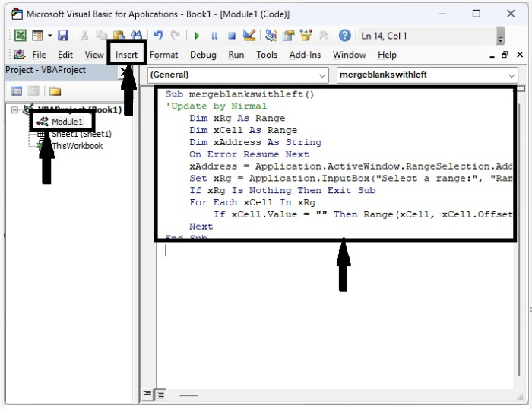Save the workbook with the floppy icon

63,35
